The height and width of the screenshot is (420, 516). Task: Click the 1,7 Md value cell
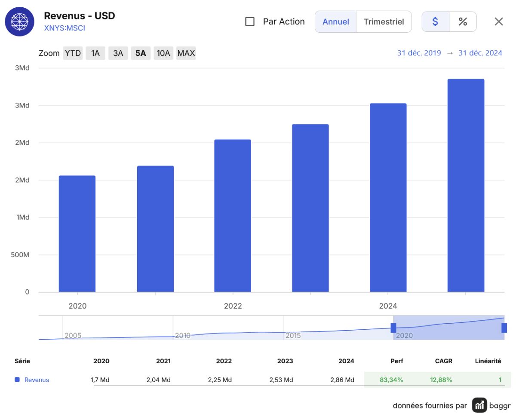pyautogui.click(x=100, y=380)
